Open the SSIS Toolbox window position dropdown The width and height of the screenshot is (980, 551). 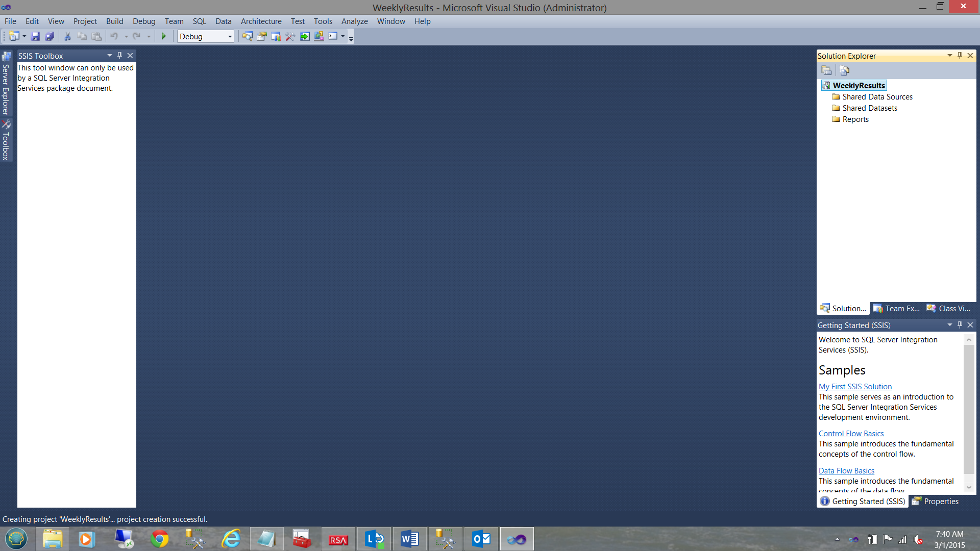109,55
